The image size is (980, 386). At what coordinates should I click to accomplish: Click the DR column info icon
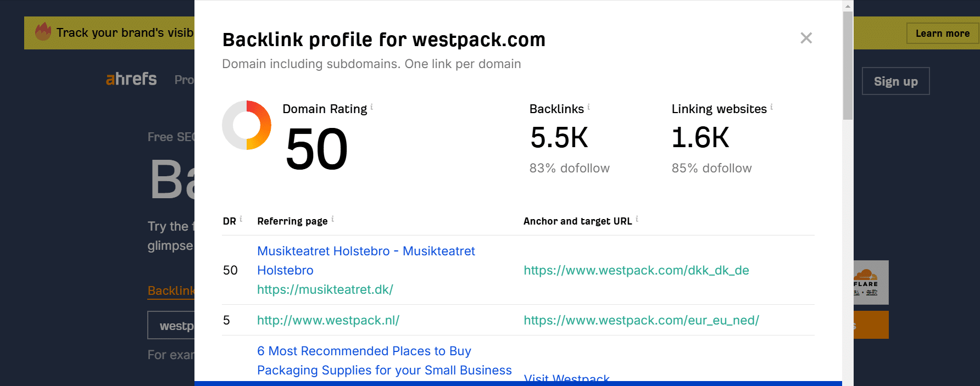point(241,219)
